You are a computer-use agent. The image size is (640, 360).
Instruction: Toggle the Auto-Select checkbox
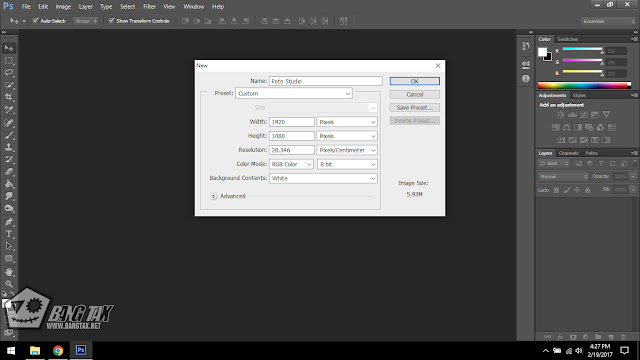point(36,20)
